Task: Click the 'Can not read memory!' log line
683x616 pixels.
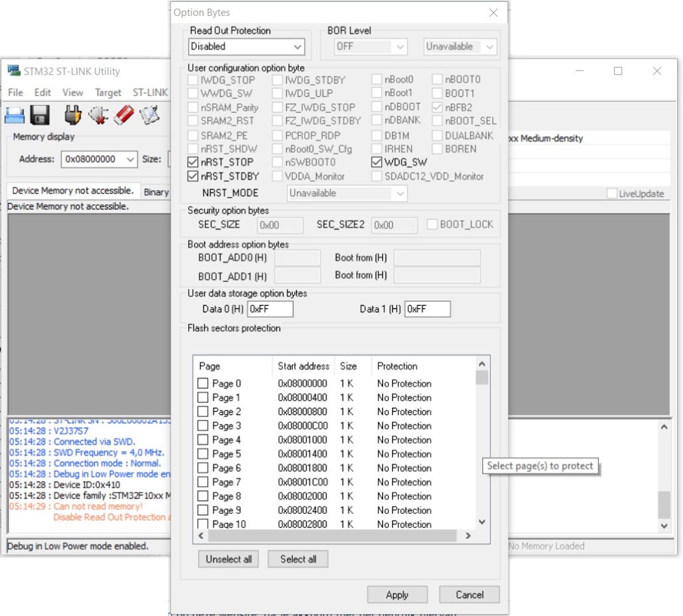Action: click(76, 507)
